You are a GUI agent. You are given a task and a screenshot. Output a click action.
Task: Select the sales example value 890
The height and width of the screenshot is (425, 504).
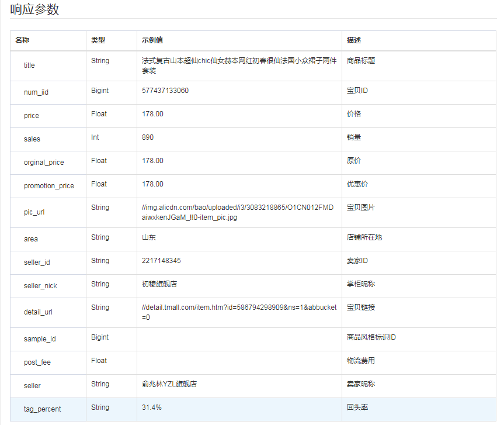[148, 137]
